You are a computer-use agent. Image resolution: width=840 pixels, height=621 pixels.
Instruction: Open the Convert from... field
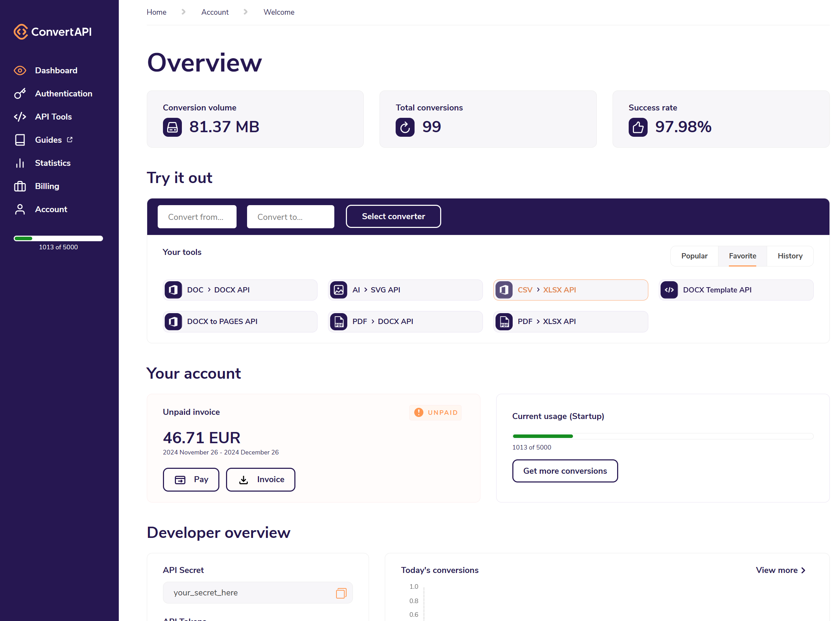coord(197,217)
